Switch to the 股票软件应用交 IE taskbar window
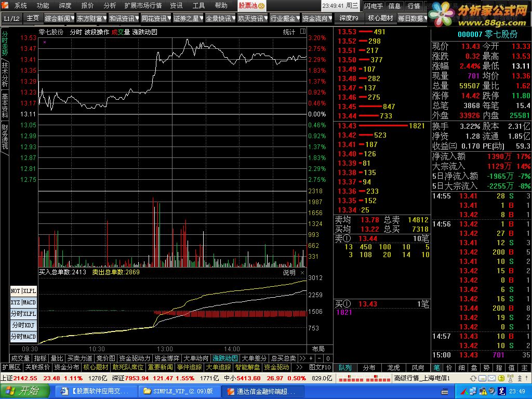532x399 pixels. pyautogui.click(x=96, y=392)
